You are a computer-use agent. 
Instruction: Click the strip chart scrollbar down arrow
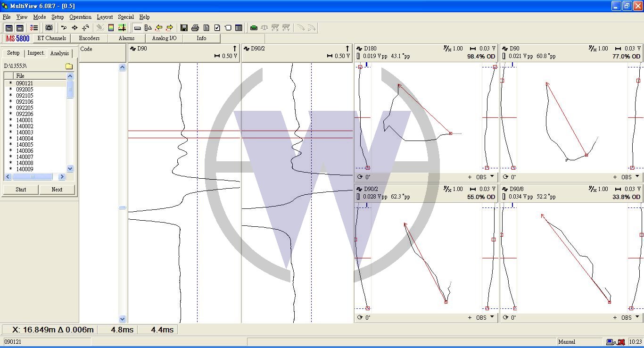[x=123, y=319]
